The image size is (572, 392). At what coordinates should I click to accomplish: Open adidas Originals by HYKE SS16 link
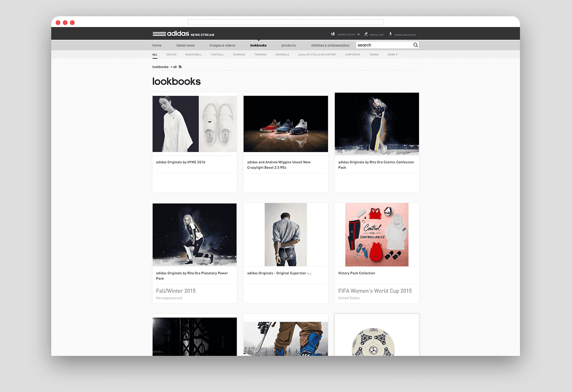181,162
